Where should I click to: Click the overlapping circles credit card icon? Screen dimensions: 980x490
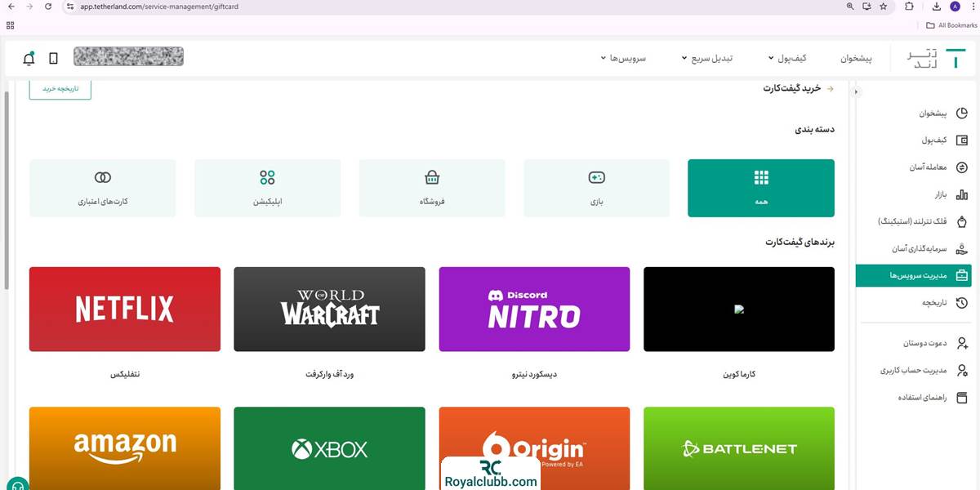coord(103,177)
